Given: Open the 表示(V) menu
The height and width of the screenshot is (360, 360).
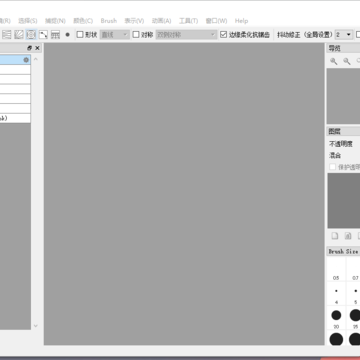Looking at the screenshot, I should [134, 21].
